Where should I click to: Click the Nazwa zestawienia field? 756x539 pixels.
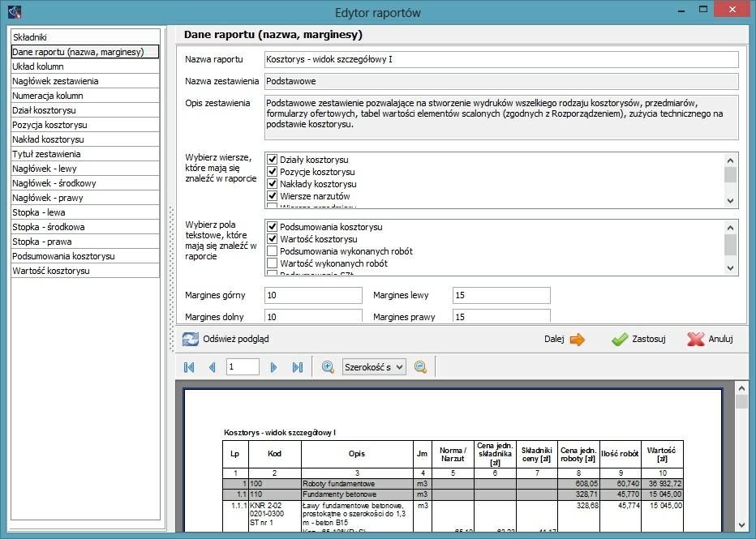[501, 81]
